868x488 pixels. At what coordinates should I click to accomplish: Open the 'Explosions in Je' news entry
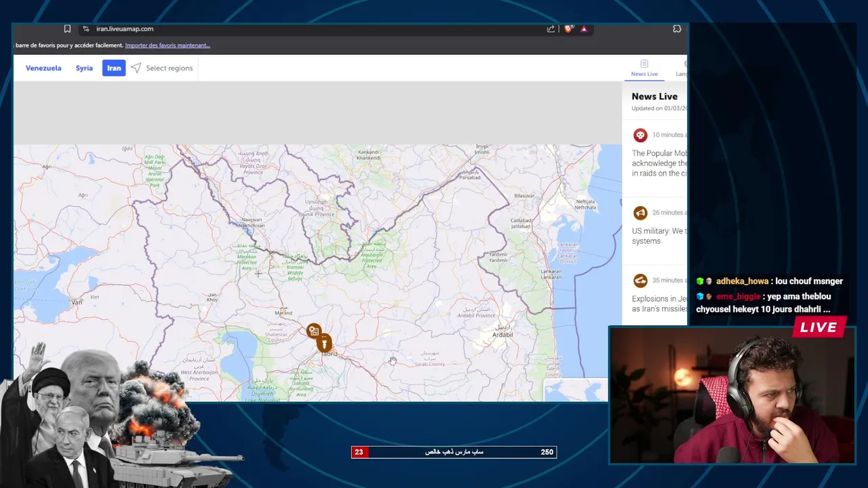[x=659, y=304]
